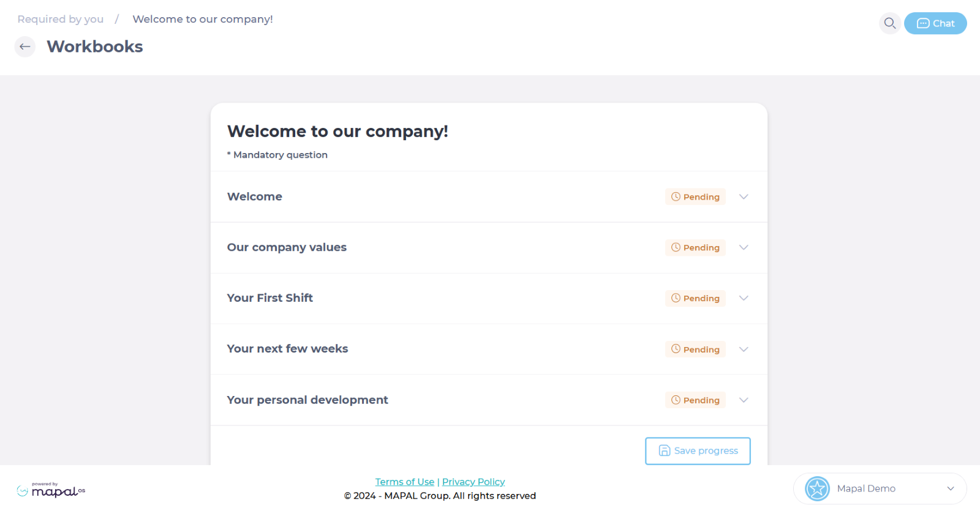
Task: Click the Pending status on Your next few weeks
Action: tap(695, 349)
